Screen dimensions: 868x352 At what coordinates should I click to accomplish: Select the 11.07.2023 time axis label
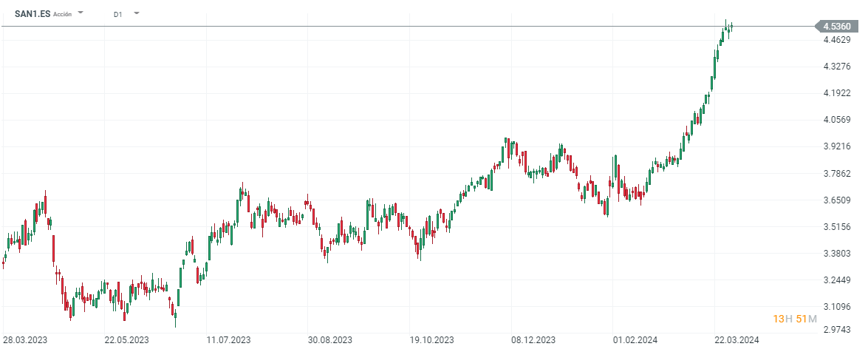pyautogui.click(x=229, y=340)
